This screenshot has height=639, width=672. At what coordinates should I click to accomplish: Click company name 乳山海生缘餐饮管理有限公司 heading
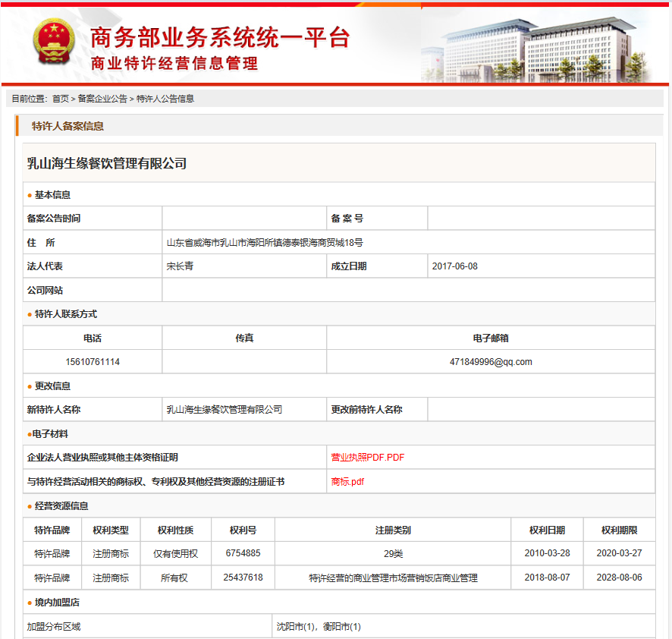[x=107, y=163]
